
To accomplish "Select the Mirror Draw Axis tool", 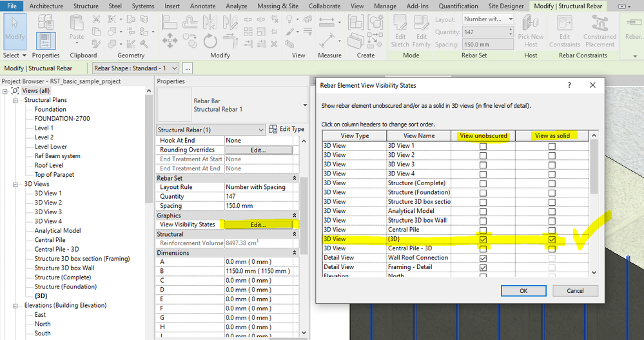I will point(230,22).
